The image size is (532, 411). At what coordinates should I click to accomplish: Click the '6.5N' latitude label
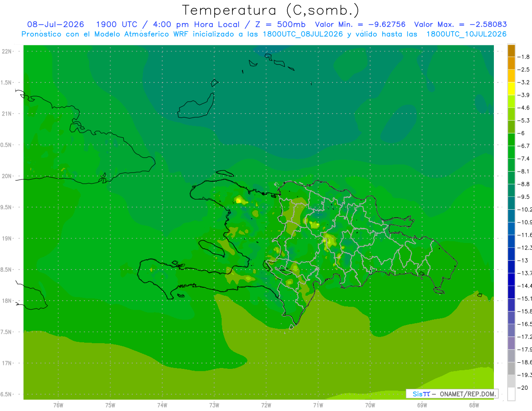click(6, 394)
